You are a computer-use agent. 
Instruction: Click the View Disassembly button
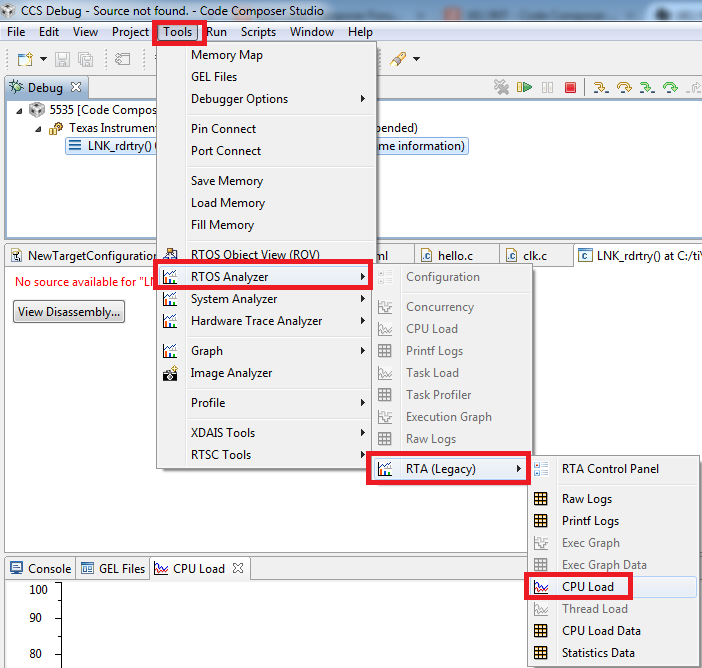(x=69, y=312)
